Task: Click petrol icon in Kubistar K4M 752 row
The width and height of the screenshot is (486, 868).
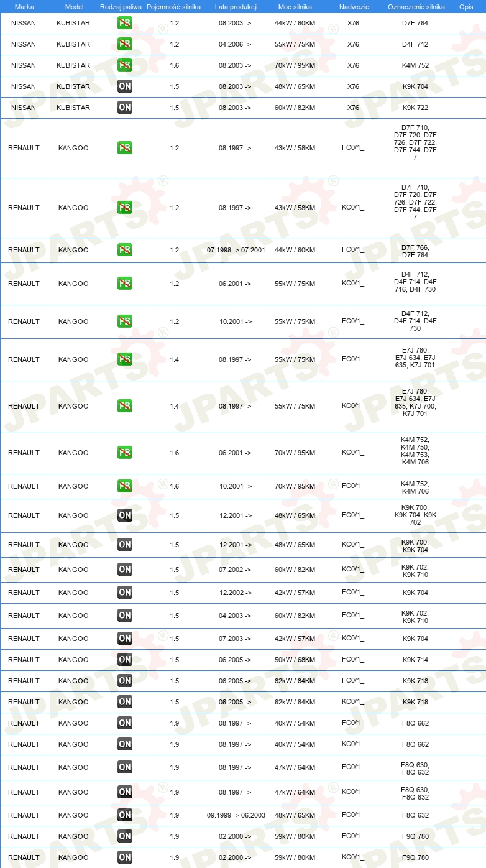Action: pyautogui.click(x=125, y=65)
